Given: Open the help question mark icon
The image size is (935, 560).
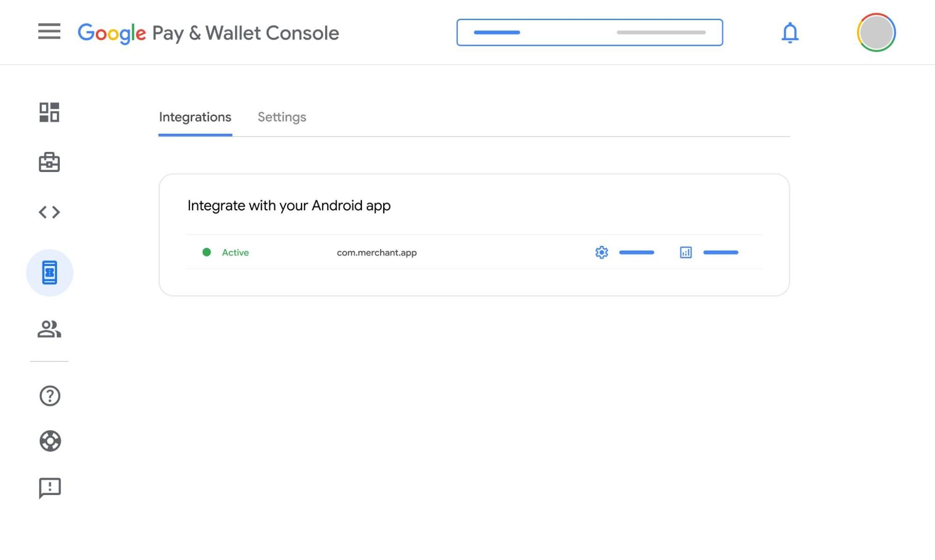Looking at the screenshot, I should tap(50, 396).
